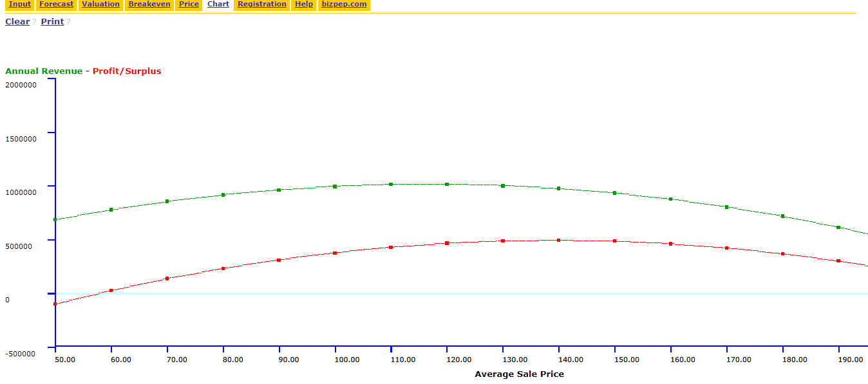
Task: Click the green revenue point at price 120.00
Action: 447,184
